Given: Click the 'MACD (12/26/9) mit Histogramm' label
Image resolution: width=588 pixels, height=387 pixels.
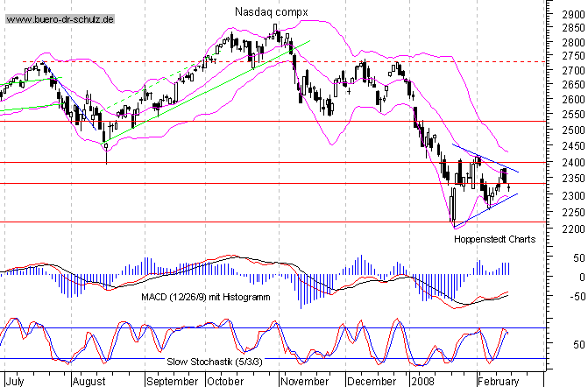Looking at the screenshot, I should click(x=206, y=297).
